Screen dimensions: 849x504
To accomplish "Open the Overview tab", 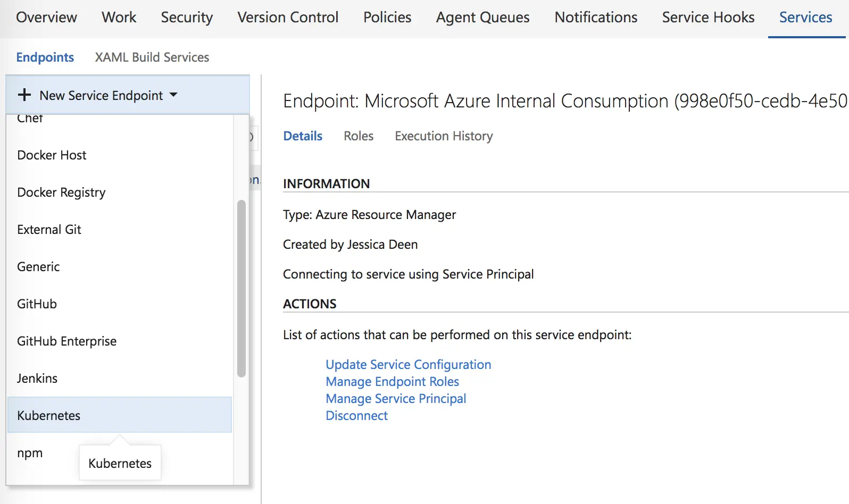I will tap(47, 18).
